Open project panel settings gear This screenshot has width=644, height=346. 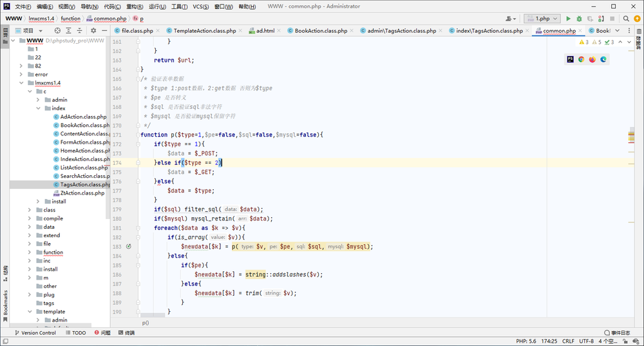coord(93,30)
